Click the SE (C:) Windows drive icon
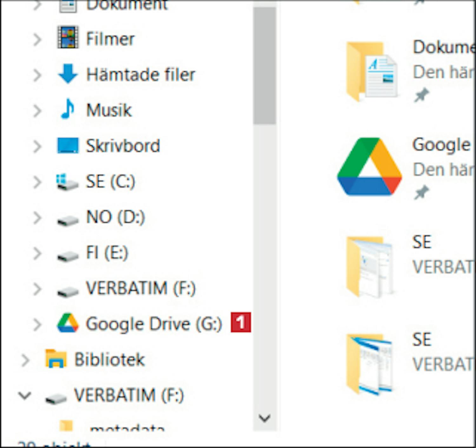This screenshot has width=476, height=448. (67, 182)
